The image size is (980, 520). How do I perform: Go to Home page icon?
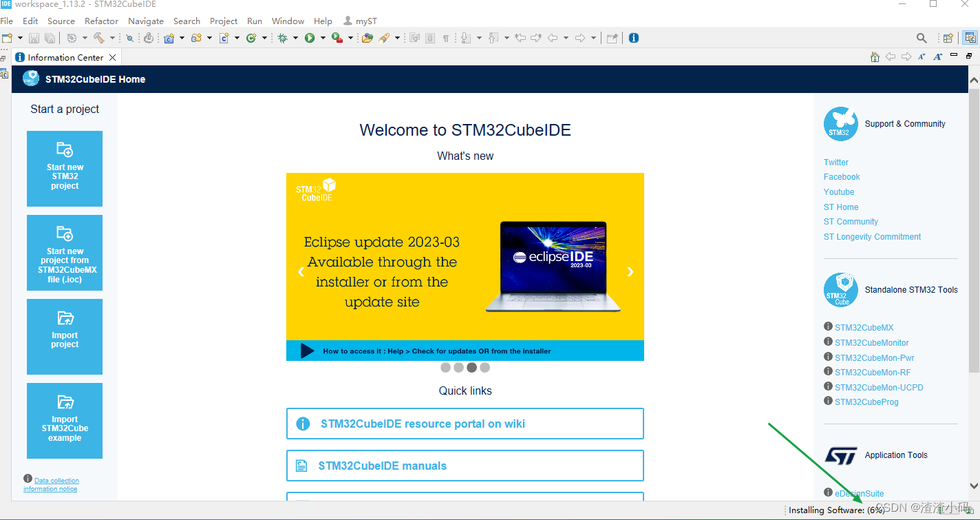tap(875, 57)
